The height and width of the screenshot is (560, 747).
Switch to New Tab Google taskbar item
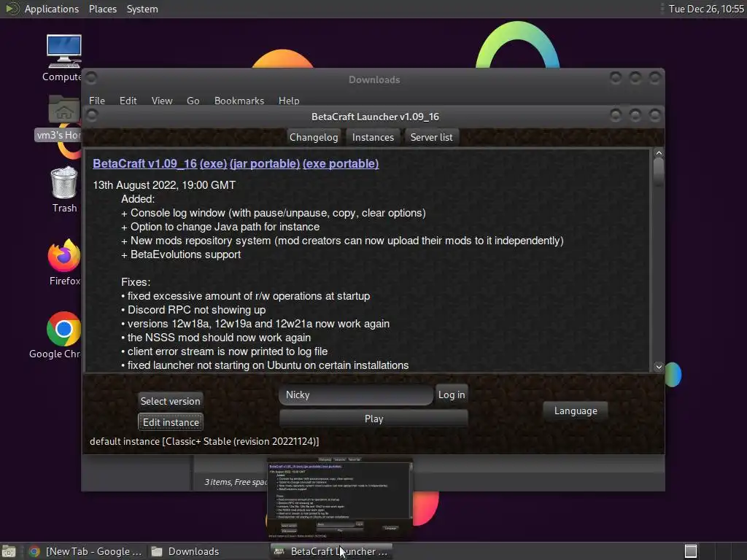[x=85, y=551]
